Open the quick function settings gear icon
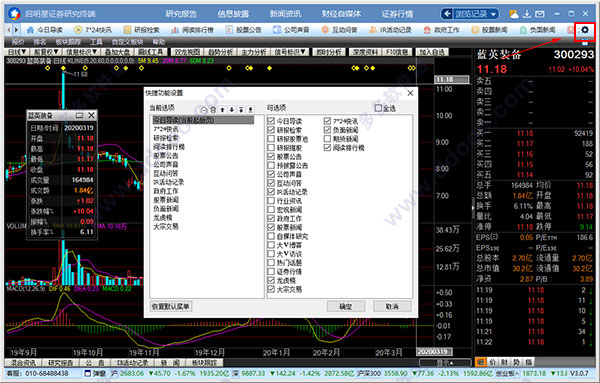The width and height of the screenshot is (600, 383). coord(585,30)
